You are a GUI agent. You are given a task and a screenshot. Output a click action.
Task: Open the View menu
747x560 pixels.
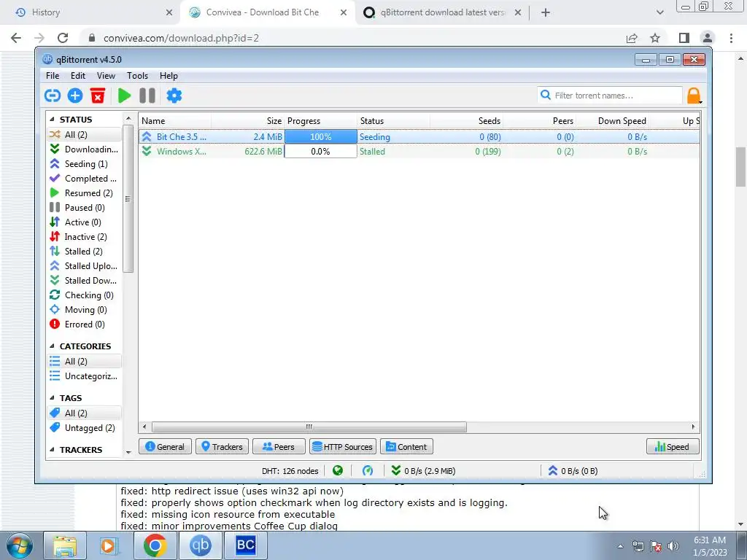[106, 76]
